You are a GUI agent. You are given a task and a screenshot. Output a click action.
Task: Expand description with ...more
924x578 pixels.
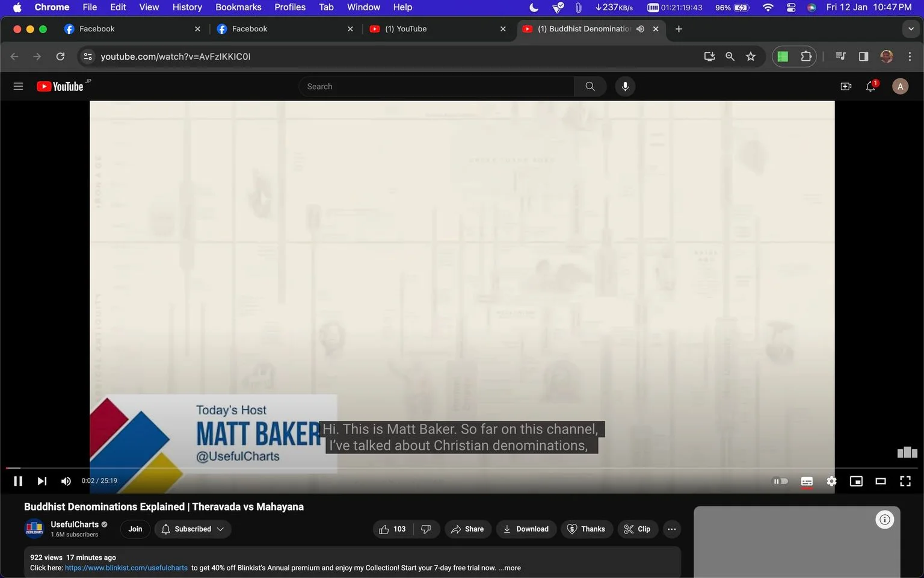point(510,568)
